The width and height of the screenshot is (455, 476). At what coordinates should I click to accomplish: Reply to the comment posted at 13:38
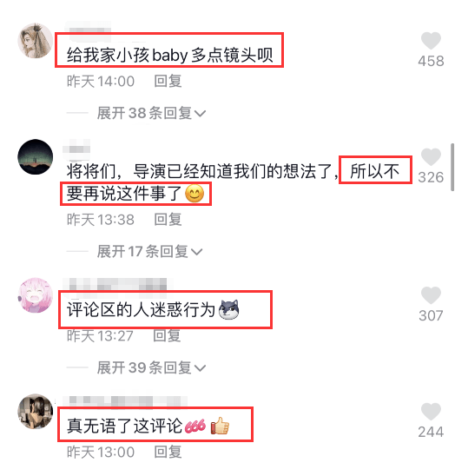(x=168, y=220)
